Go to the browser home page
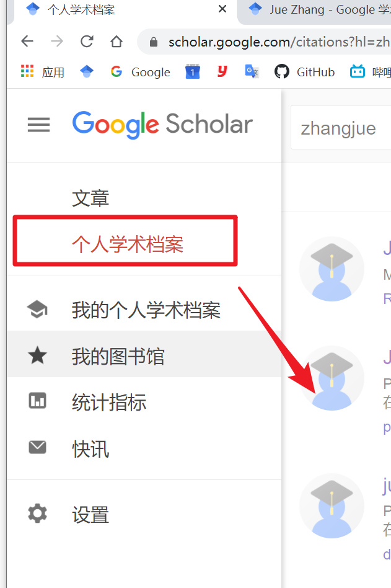 pyautogui.click(x=116, y=42)
